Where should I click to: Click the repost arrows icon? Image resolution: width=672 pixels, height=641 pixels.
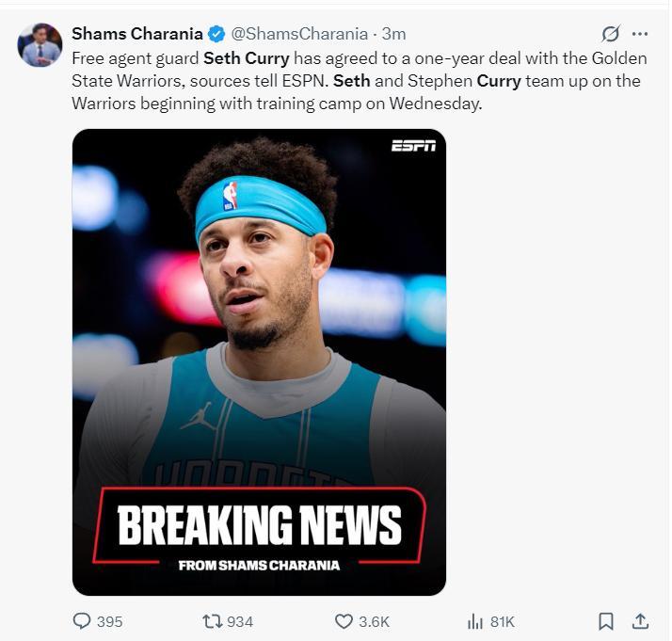point(213,621)
